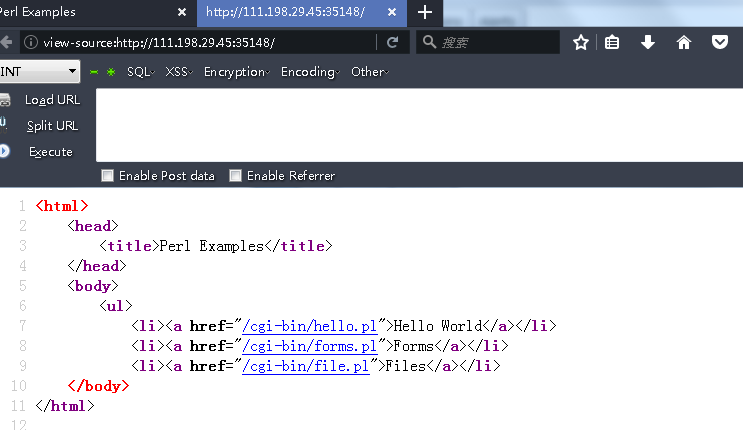
Task: Click the Execute button
Action: pyautogui.click(x=50, y=152)
